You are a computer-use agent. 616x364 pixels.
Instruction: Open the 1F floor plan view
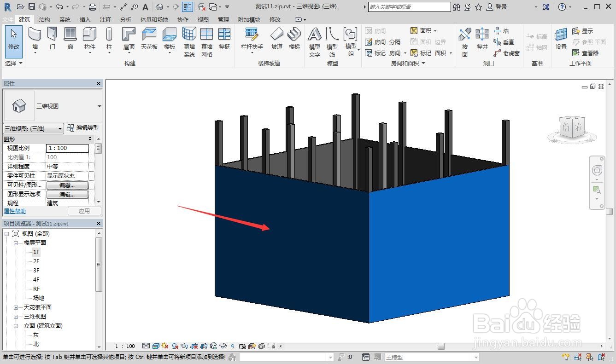point(36,252)
